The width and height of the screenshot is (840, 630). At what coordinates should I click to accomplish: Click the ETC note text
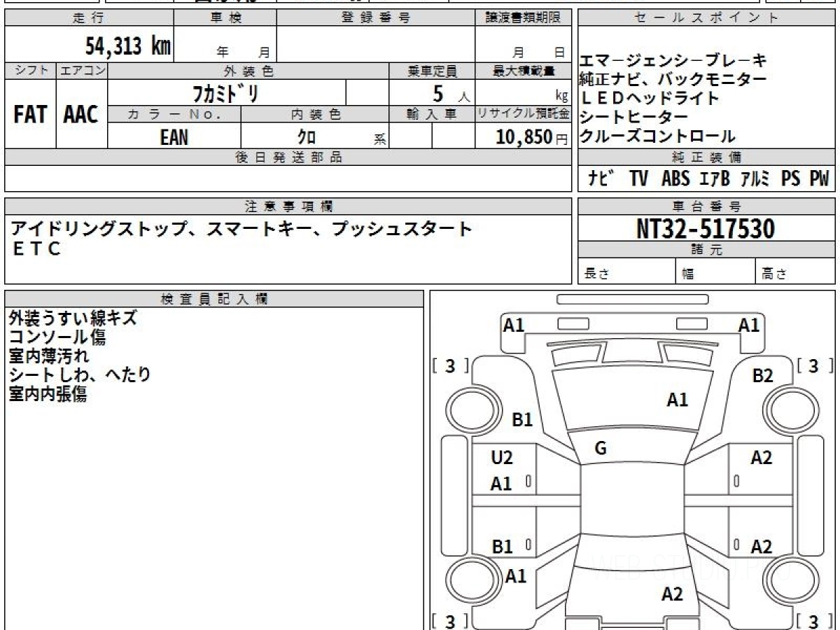36,248
